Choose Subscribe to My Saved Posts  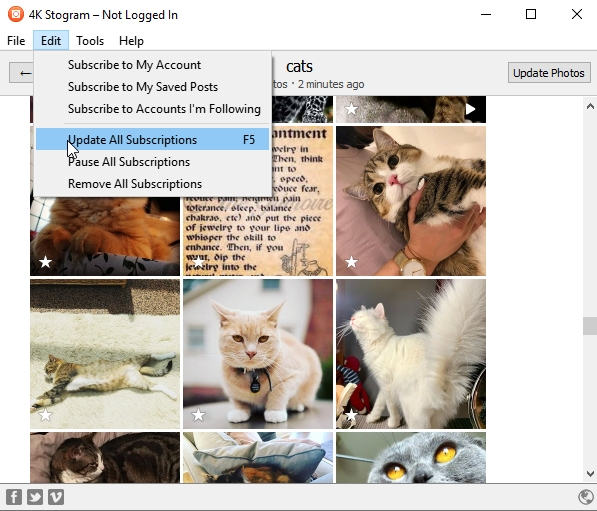click(152, 87)
